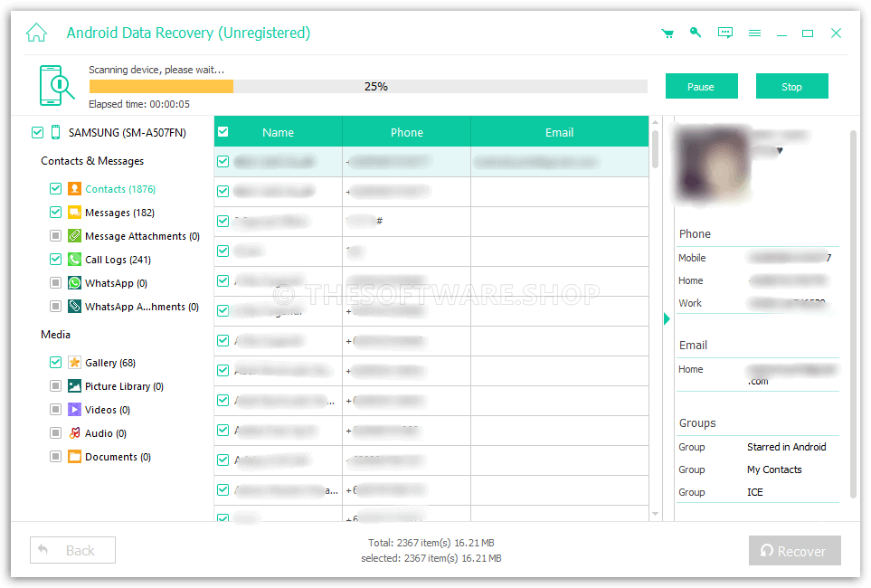Sort by the Name column header
Viewport: 871px width, 588px height.
point(279,132)
